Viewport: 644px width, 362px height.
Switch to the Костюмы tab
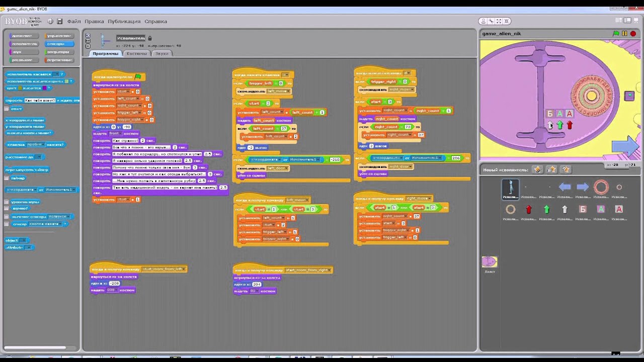point(136,53)
